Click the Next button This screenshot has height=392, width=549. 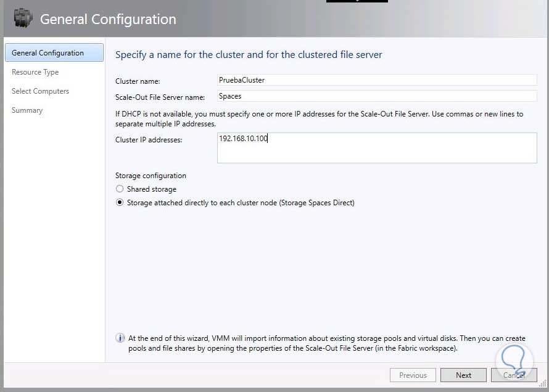tap(463, 375)
